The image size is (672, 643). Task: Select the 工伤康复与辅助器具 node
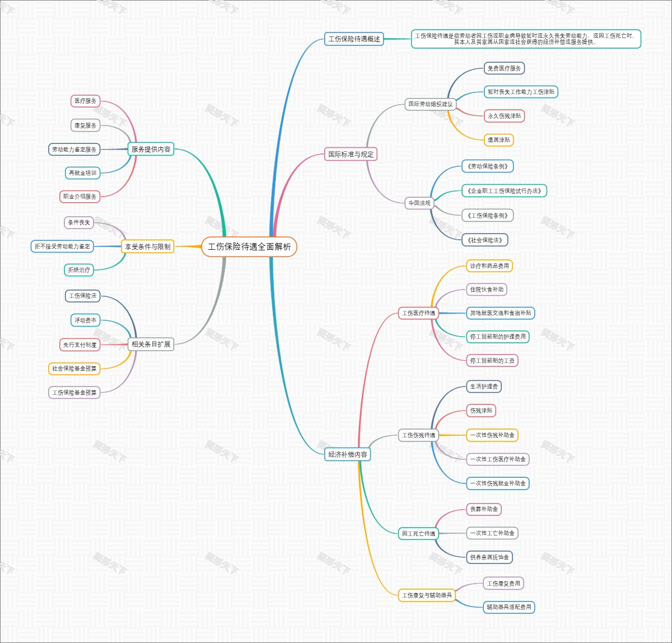tap(427, 595)
